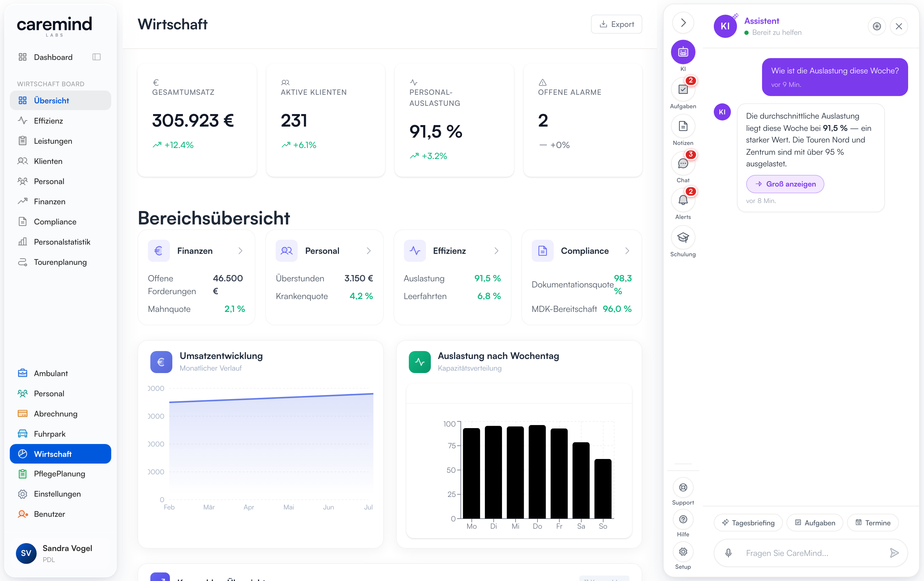Open the Schulung graduation cap icon
This screenshot has height=581, width=924.
683,237
